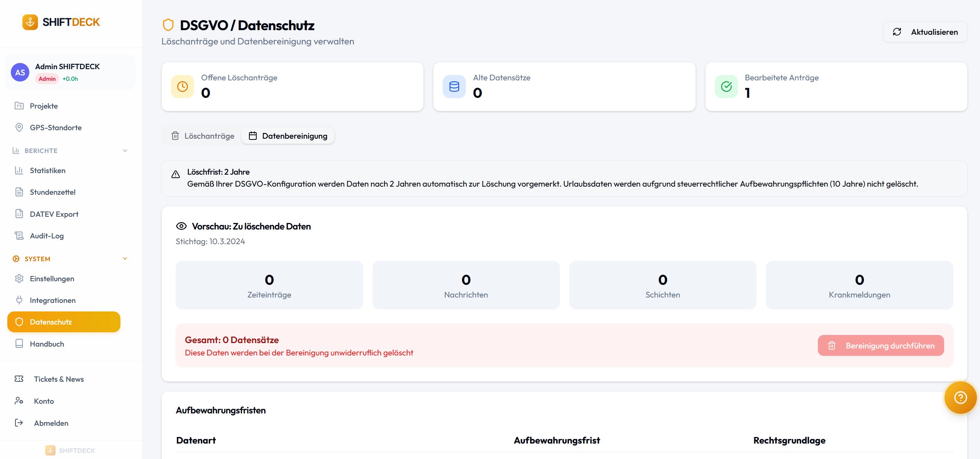Collapse the BERICHTE section chevron
The width and height of the screenshot is (980, 459).
click(x=125, y=151)
